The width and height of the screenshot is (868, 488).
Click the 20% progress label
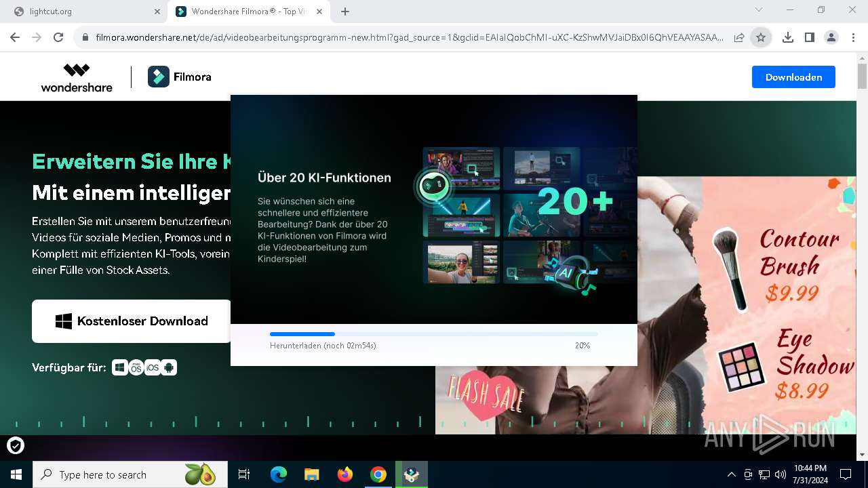tap(583, 346)
